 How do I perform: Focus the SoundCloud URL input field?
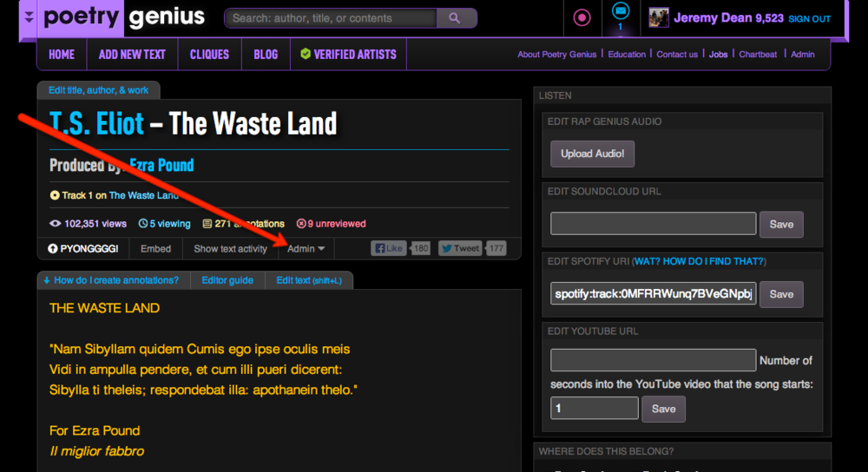pyautogui.click(x=654, y=224)
